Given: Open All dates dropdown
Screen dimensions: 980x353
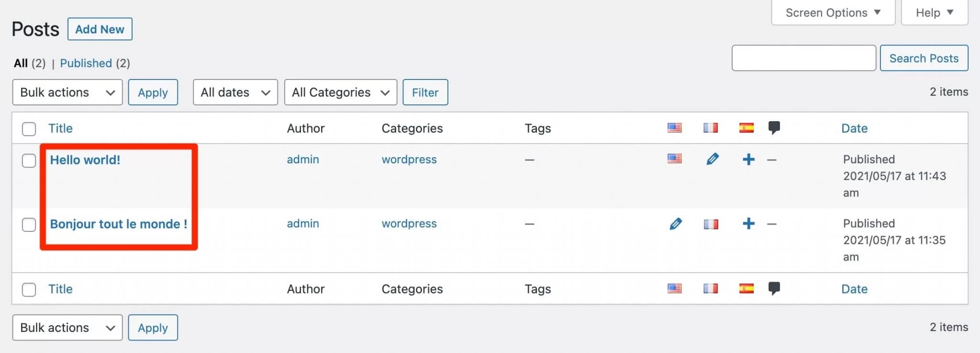Looking at the screenshot, I should tap(235, 92).
